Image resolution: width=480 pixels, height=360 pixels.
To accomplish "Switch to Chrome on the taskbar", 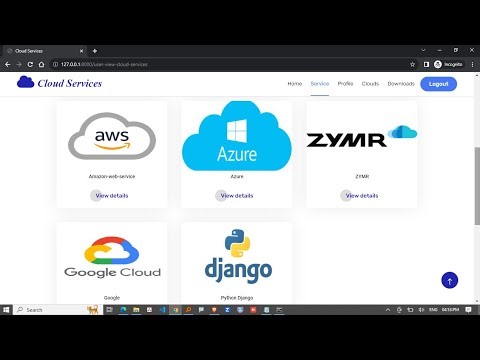I will [175, 310].
